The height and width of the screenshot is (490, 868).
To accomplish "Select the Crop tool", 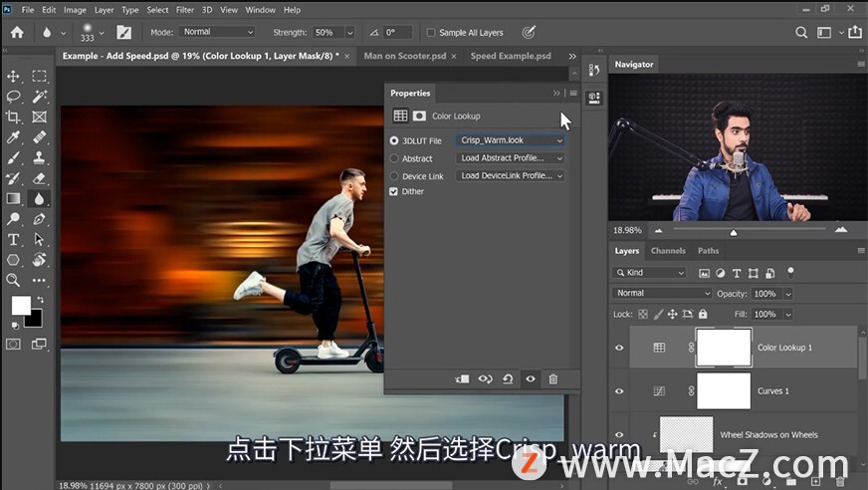I will [x=13, y=117].
